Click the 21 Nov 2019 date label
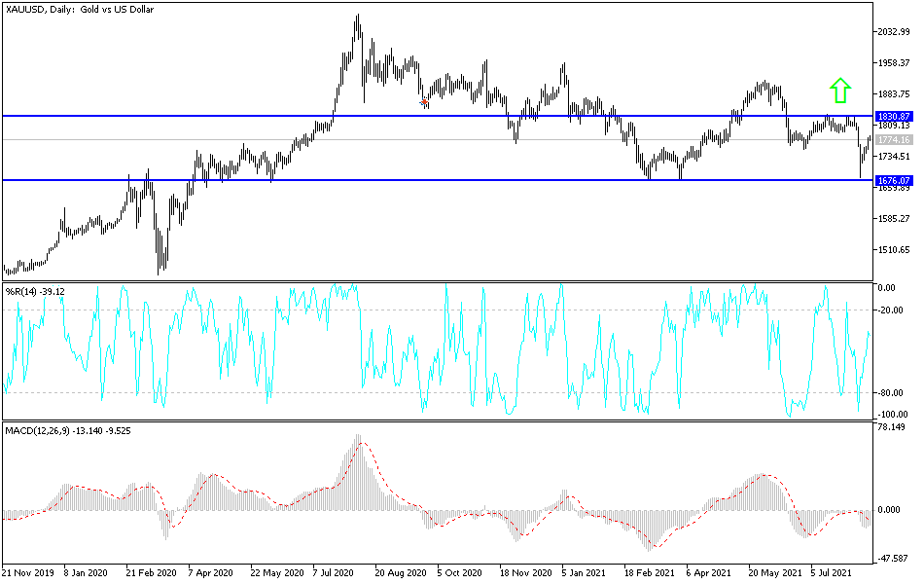The height and width of the screenshot is (584, 924). tap(27, 572)
